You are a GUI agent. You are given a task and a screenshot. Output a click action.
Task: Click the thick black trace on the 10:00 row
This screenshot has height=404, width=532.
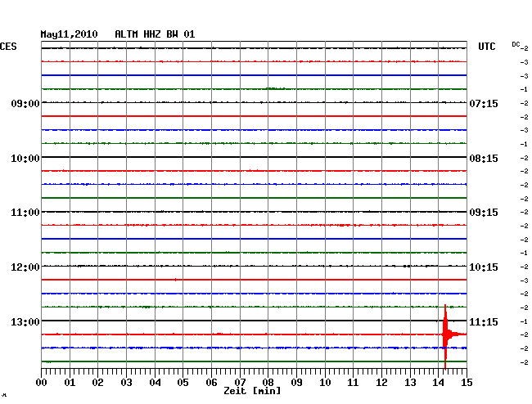click(254, 157)
